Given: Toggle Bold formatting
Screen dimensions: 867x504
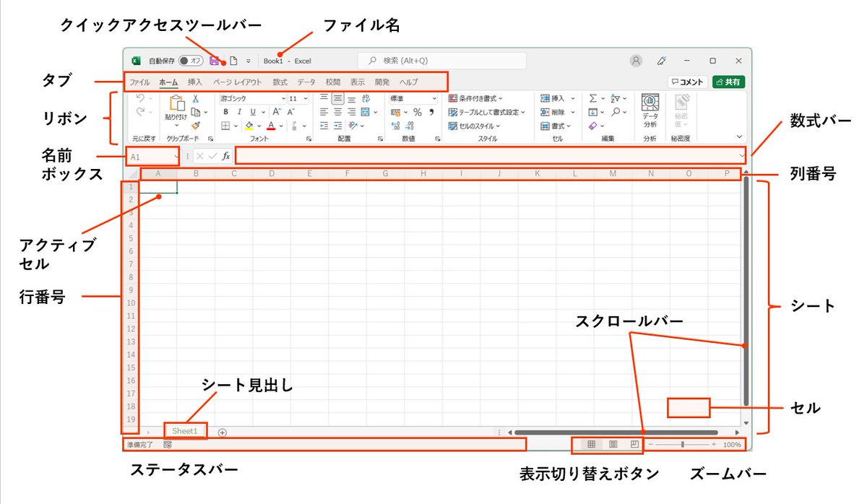Looking at the screenshot, I should (225, 112).
